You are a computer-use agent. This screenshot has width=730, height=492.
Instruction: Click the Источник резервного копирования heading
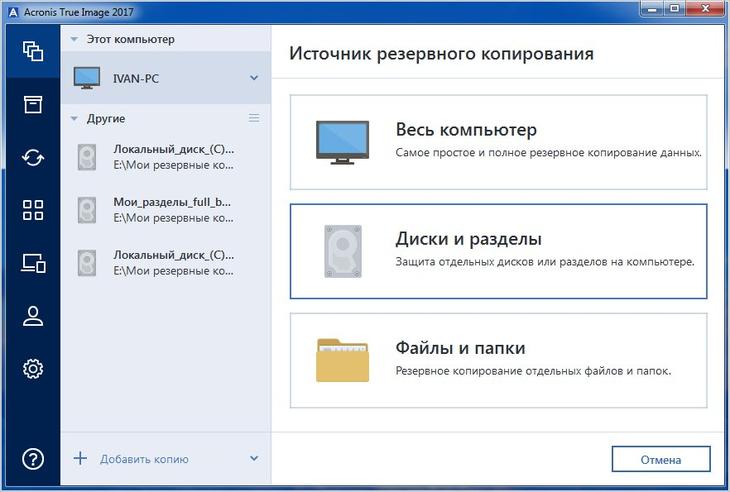441,54
